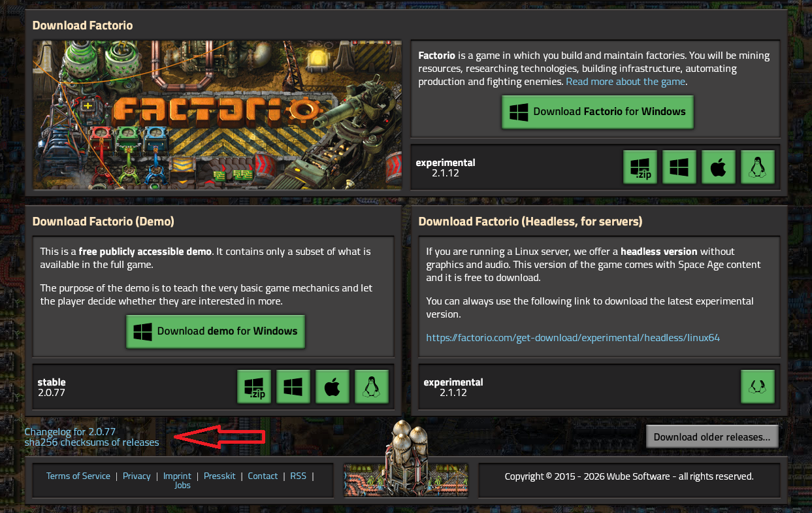This screenshot has width=812, height=513.
Task: Follow the Read more about the game link
Action: [x=626, y=82]
